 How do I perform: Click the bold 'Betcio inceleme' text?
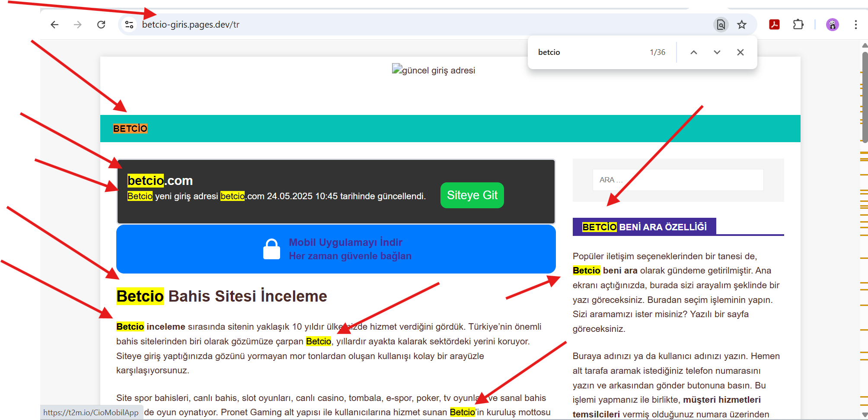[151, 327]
